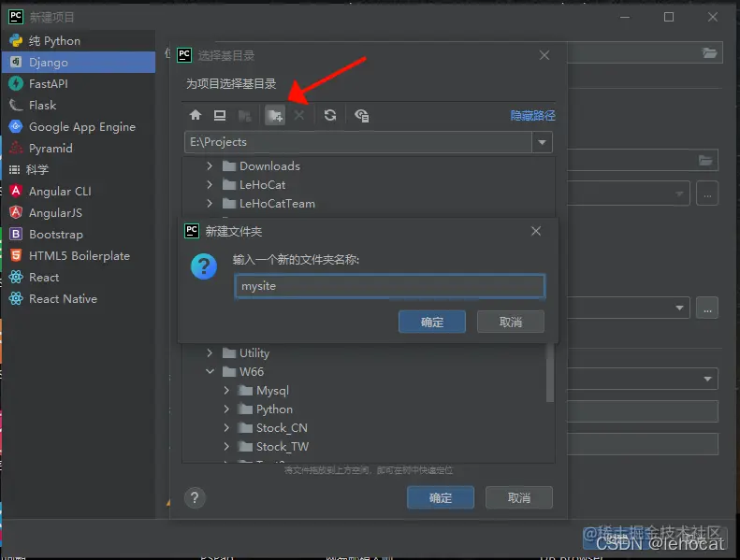
Task: Select Django project type
Action: [x=79, y=63]
